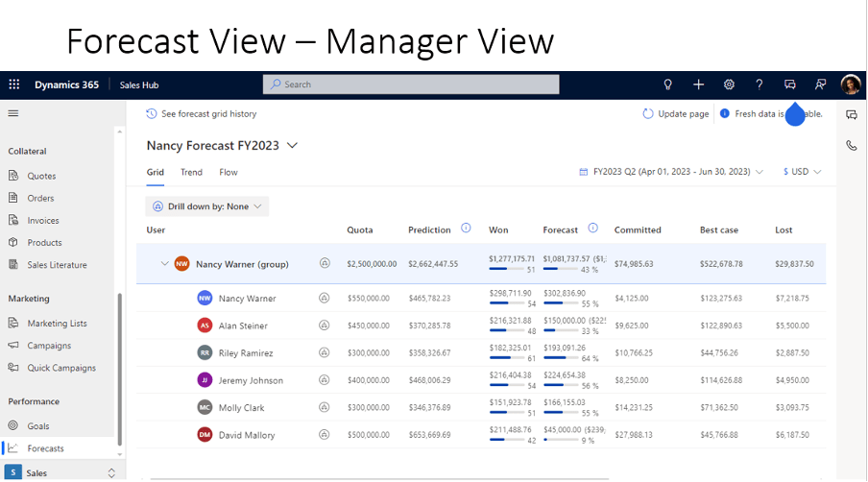Expand the Nancy Forecast FY2023 selector

point(293,146)
